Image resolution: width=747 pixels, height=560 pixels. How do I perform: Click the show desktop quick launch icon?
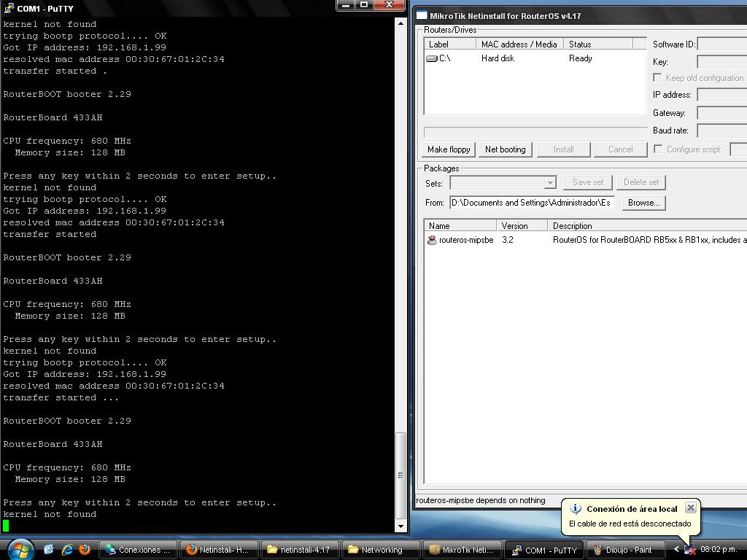pos(49,550)
